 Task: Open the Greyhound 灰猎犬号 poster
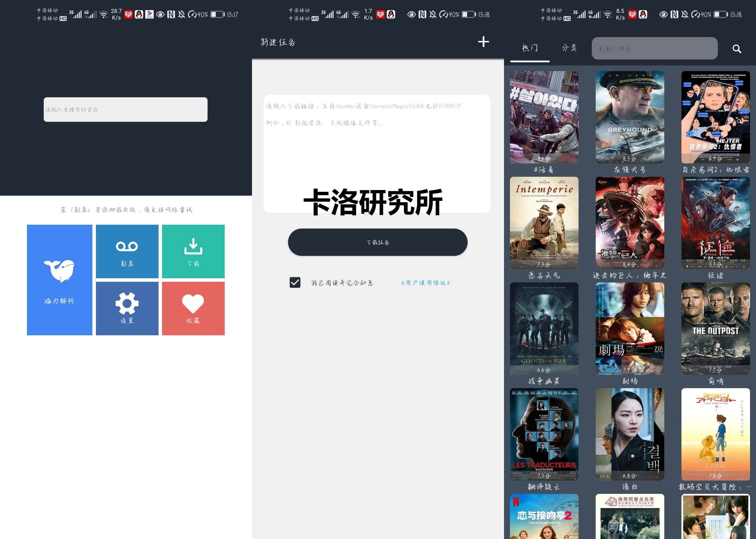[630, 117]
